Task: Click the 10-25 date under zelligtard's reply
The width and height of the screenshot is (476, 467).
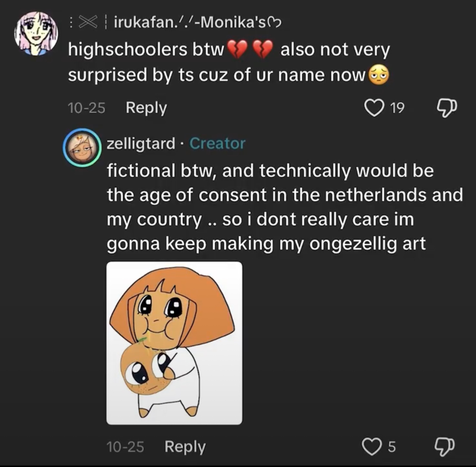Action: click(125, 447)
